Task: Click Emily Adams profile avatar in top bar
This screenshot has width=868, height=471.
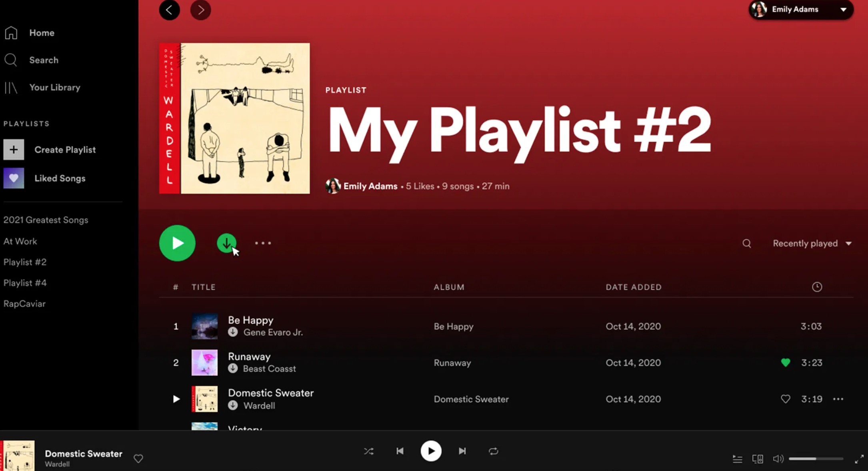Action: pyautogui.click(x=759, y=9)
